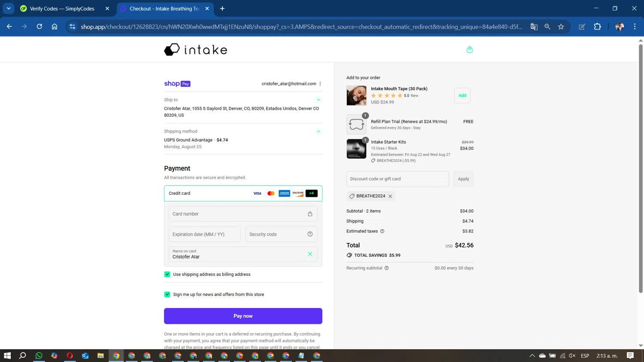This screenshot has width=644, height=362.
Task: Click the TOTAL SAVINGS $5.99 text
Action: 377,255
